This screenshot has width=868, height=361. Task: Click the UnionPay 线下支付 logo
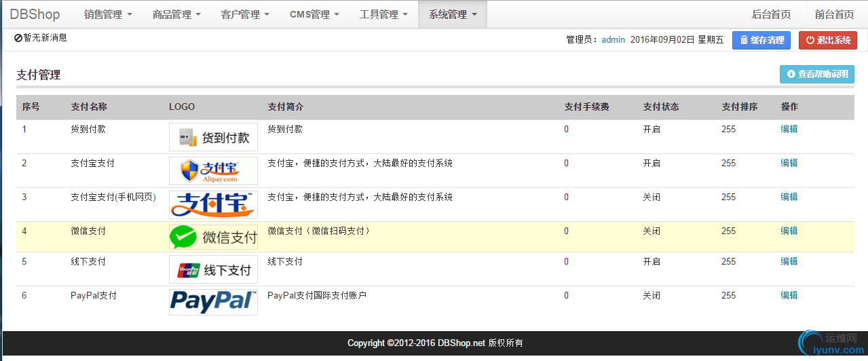point(213,269)
